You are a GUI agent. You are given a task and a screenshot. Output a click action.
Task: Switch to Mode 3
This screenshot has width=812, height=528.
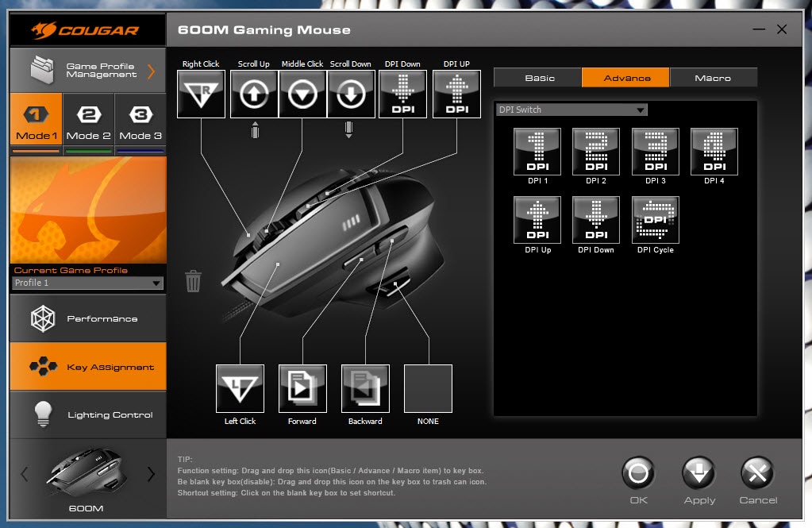click(140, 119)
